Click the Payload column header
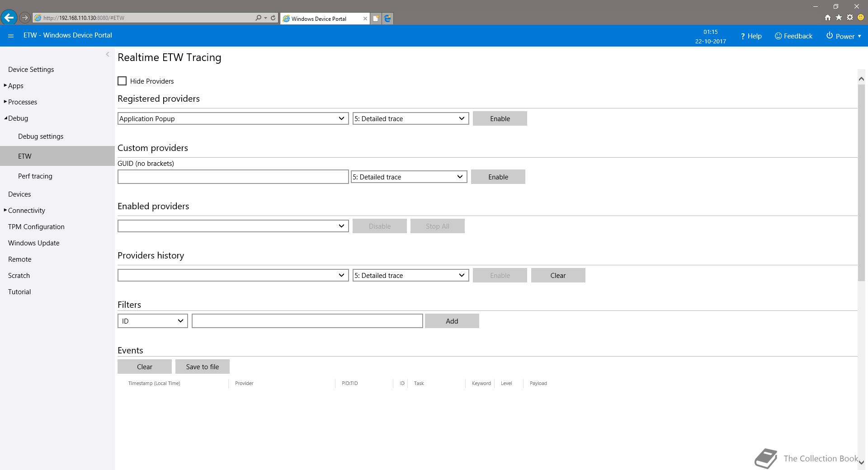 pos(538,383)
